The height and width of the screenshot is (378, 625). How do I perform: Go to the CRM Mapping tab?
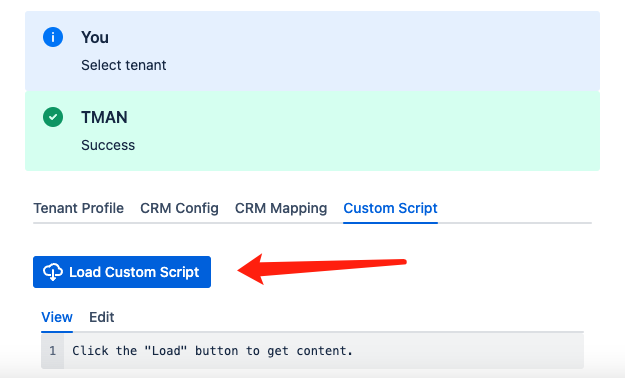[x=281, y=208]
